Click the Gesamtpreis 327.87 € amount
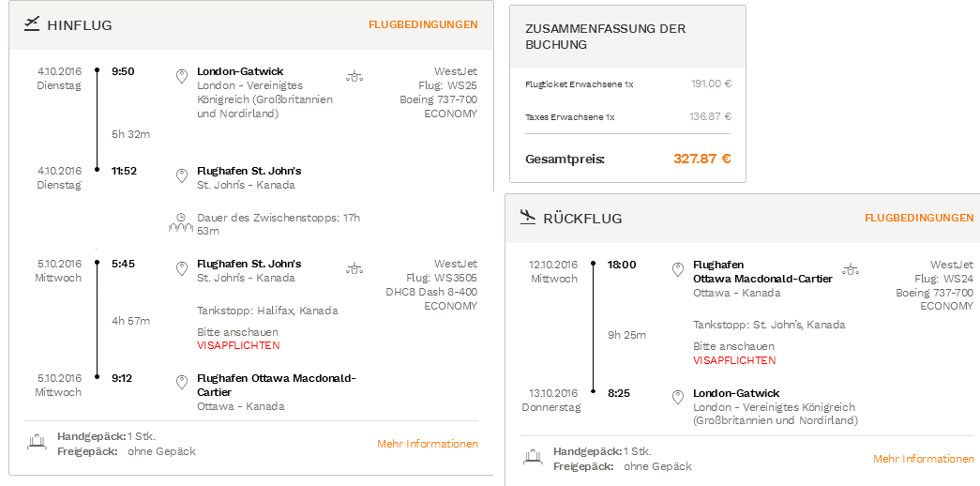Viewport: 980px width, 486px height. pyautogui.click(x=701, y=159)
